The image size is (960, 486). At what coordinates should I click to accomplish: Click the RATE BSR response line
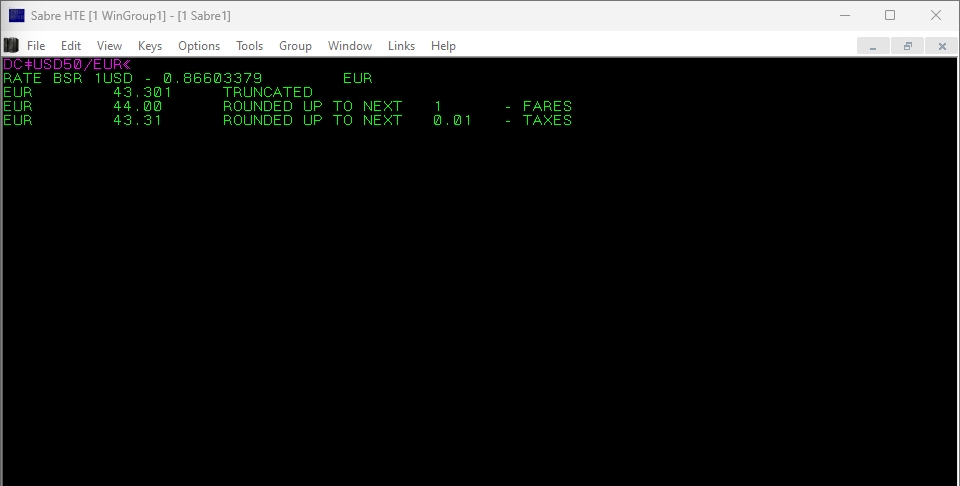187,78
